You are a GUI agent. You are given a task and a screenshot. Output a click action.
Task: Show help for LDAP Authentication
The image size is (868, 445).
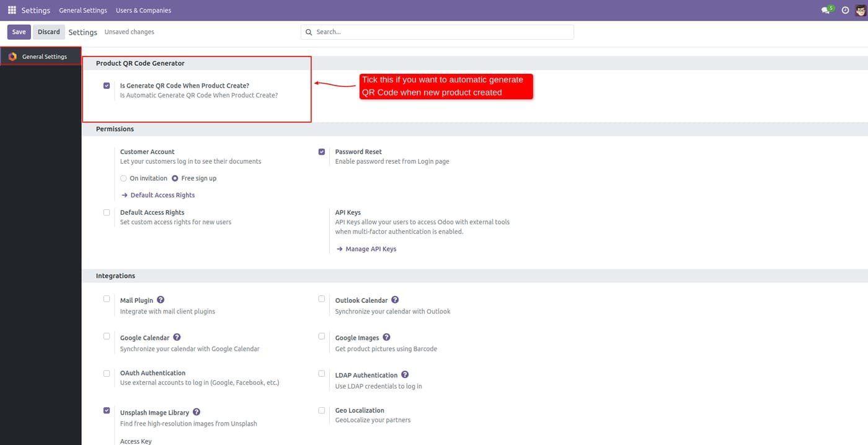[405, 374]
